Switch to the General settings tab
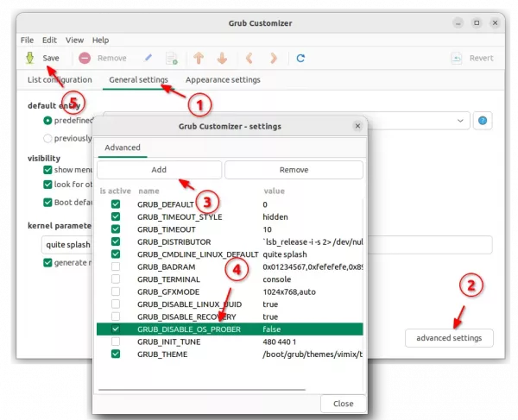 point(138,80)
